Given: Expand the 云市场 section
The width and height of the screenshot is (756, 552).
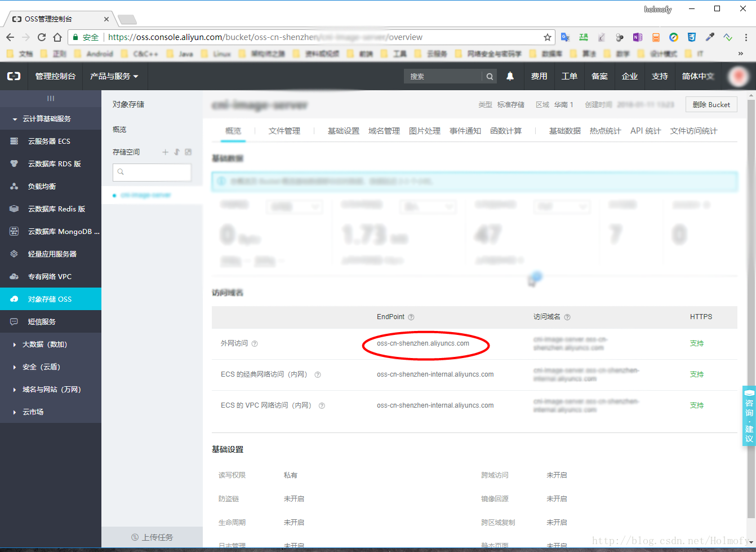Looking at the screenshot, I should tap(51, 412).
